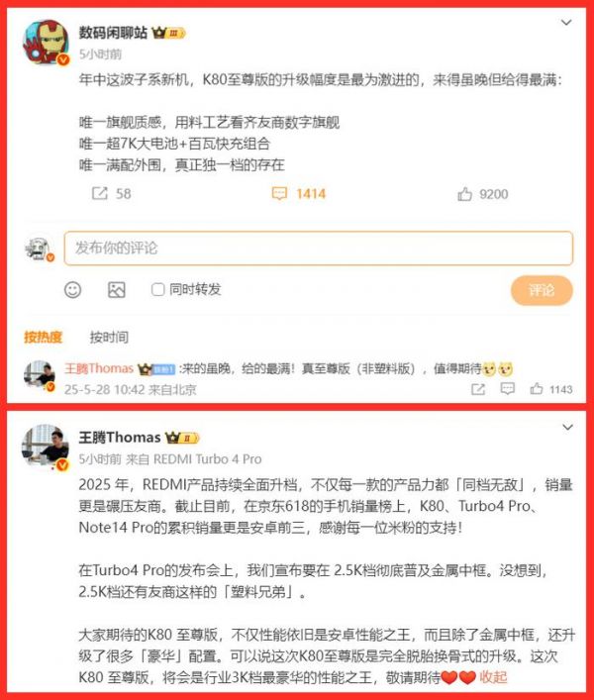Attach a picture using the image icon

point(117,290)
